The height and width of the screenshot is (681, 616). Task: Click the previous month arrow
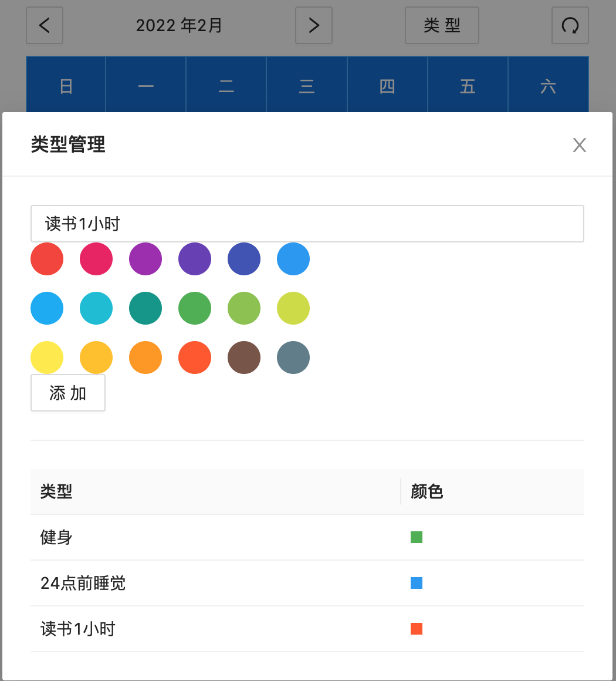click(44, 25)
